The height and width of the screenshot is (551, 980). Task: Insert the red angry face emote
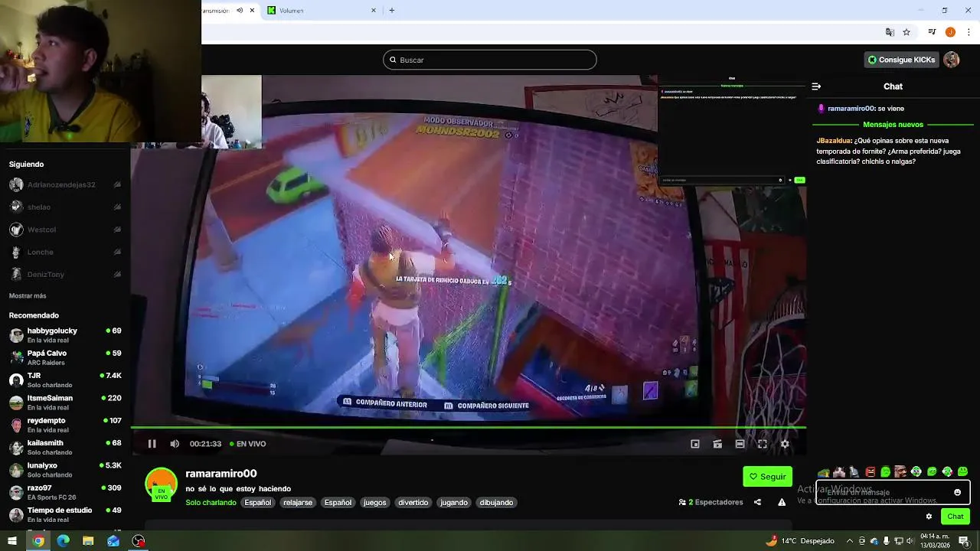point(870,472)
